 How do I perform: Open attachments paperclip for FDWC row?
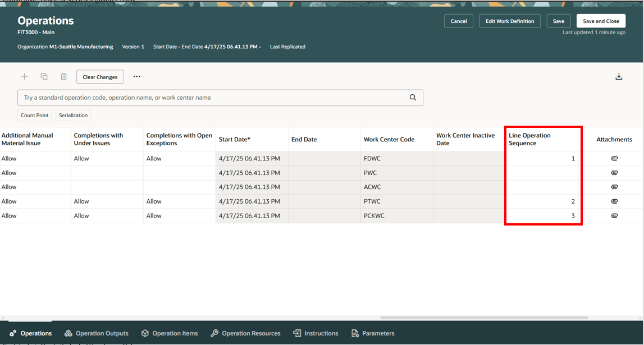[x=614, y=158]
